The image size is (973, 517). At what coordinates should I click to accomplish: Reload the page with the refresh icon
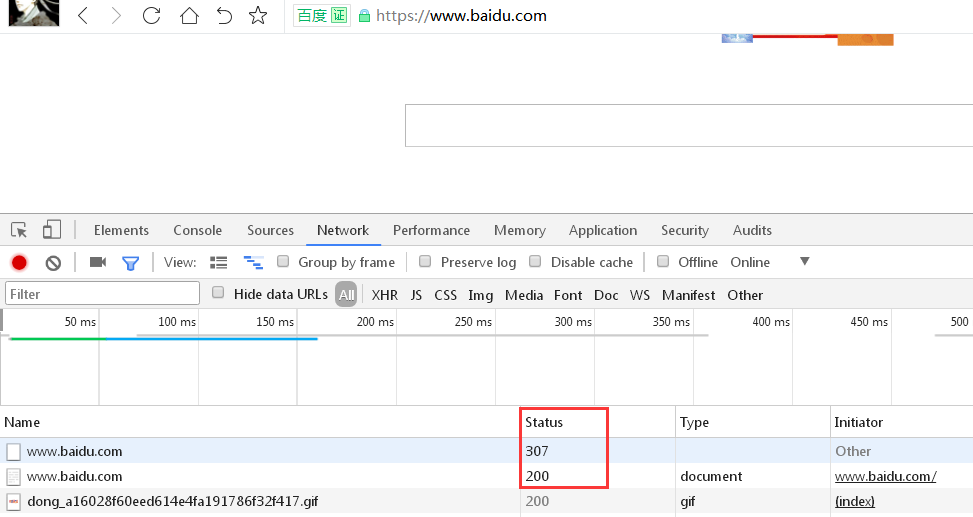(x=151, y=15)
